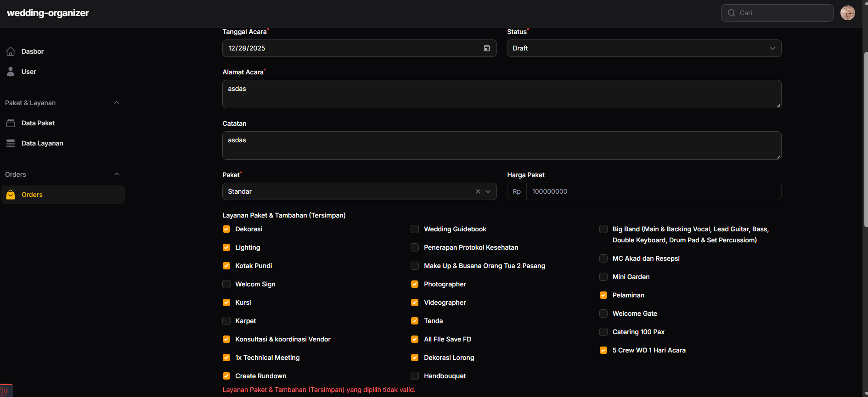Open the user avatar menu
Viewport: 868px width, 397px height.
(848, 13)
